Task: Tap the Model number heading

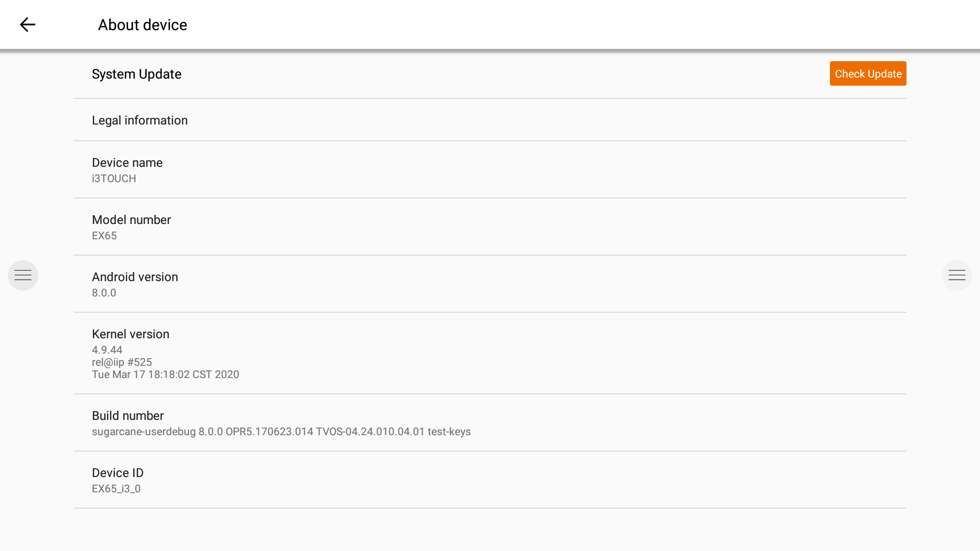Action: pyautogui.click(x=131, y=220)
